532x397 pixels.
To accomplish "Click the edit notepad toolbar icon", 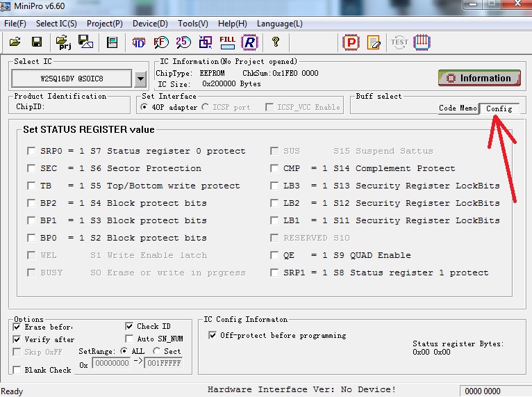I will point(374,43).
